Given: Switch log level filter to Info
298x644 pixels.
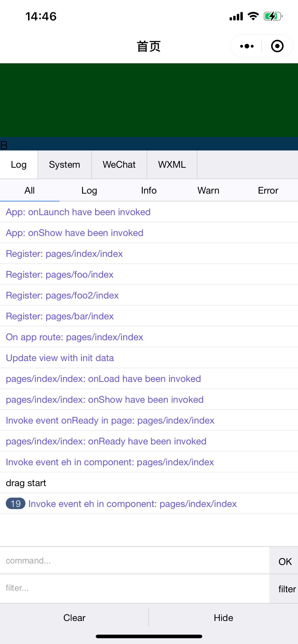Looking at the screenshot, I should coord(149,190).
